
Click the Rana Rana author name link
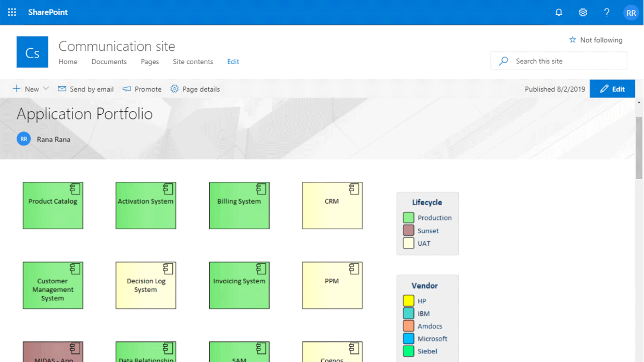(x=53, y=139)
